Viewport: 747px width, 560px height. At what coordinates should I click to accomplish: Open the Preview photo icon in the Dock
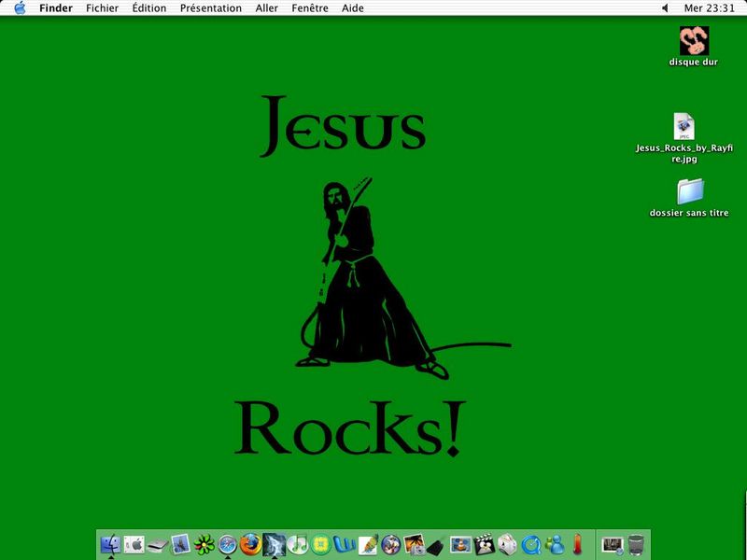180,544
